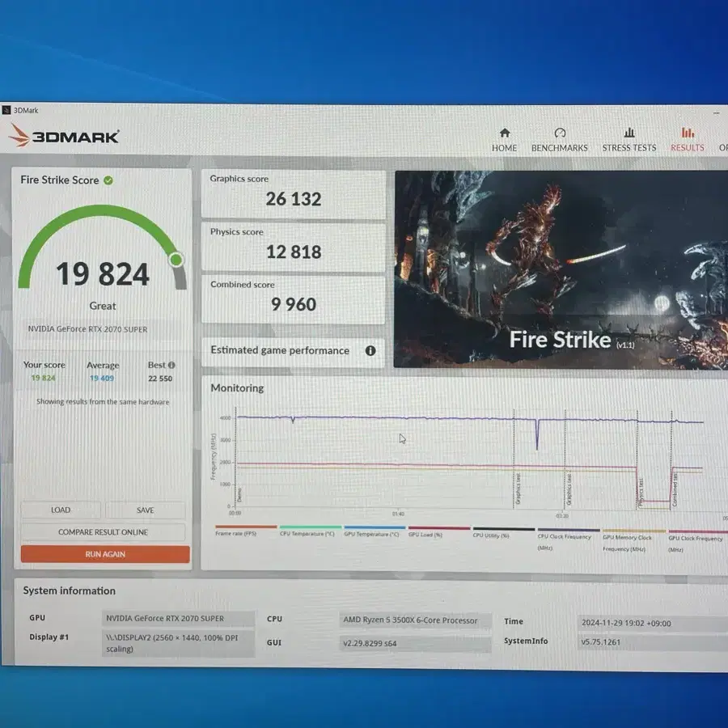Click the LOAD button

click(61, 510)
